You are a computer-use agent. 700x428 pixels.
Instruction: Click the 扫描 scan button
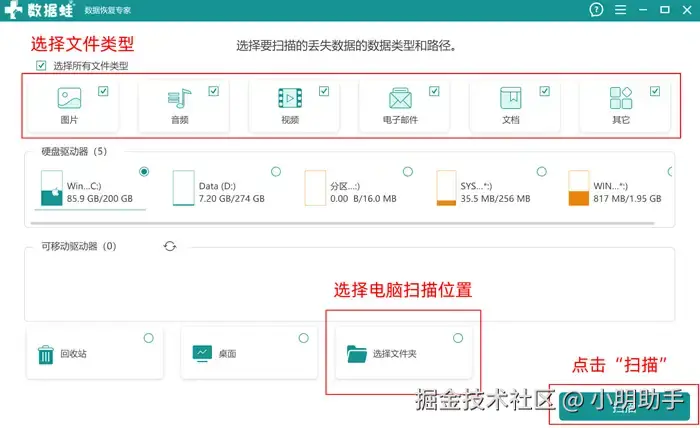tap(624, 407)
